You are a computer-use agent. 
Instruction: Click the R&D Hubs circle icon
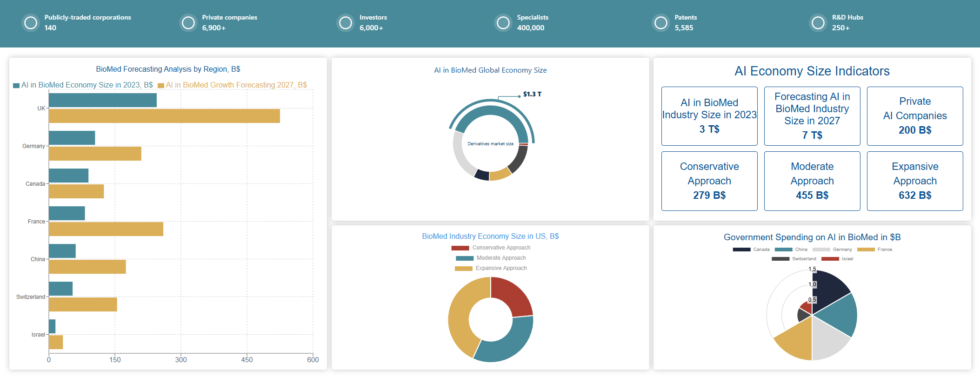click(818, 23)
